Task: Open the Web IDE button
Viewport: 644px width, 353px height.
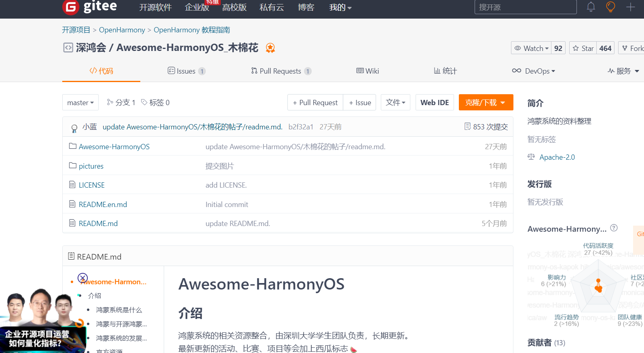Action: coord(435,103)
